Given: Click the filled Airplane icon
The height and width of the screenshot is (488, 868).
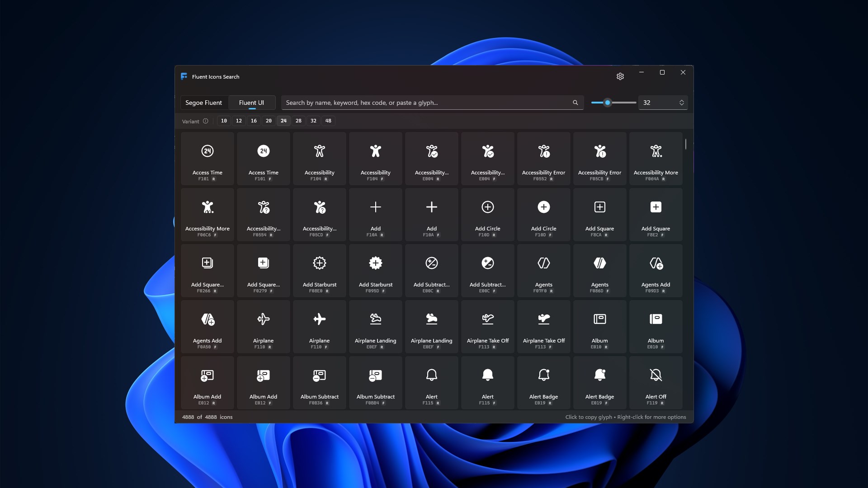Looking at the screenshot, I should (x=320, y=327).
